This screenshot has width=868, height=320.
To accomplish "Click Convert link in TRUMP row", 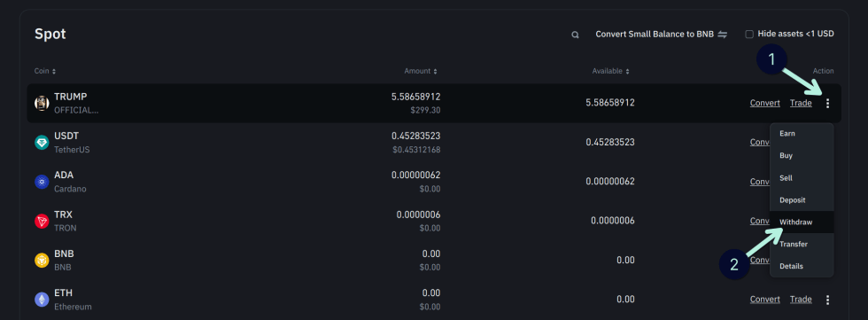I will tap(764, 103).
